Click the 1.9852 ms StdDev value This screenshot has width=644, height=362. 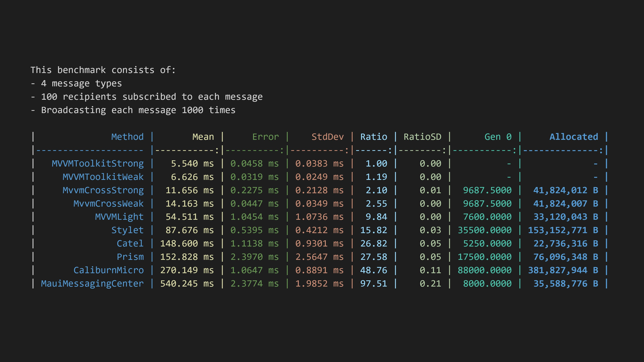tap(320, 284)
